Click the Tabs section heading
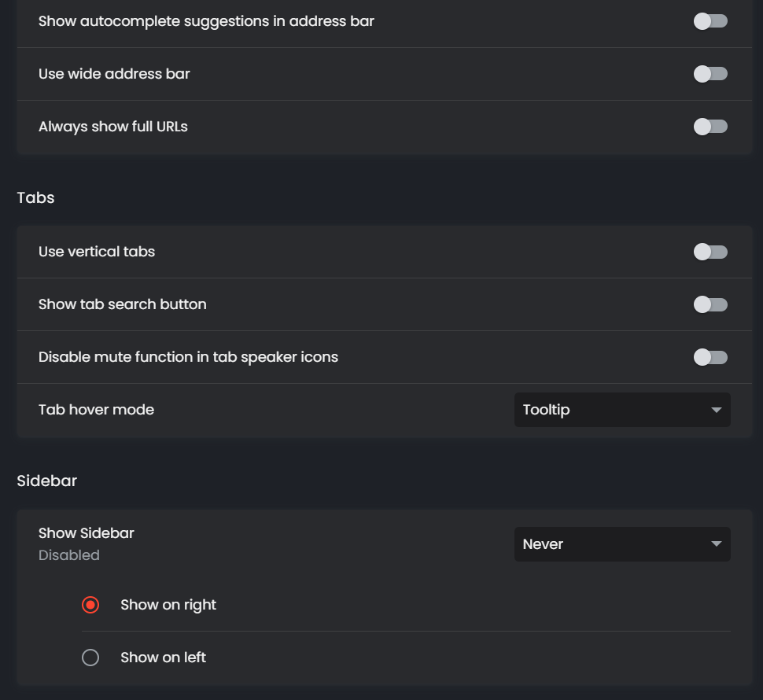The width and height of the screenshot is (763, 700). pos(35,197)
